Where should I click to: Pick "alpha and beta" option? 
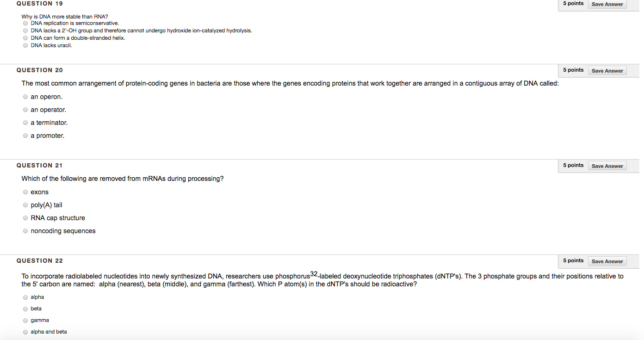coord(25,332)
